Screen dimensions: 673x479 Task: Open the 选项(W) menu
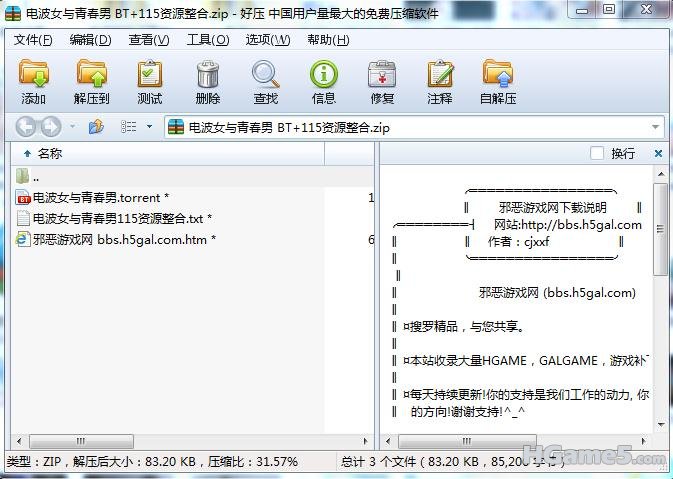(x=268, y=40)
